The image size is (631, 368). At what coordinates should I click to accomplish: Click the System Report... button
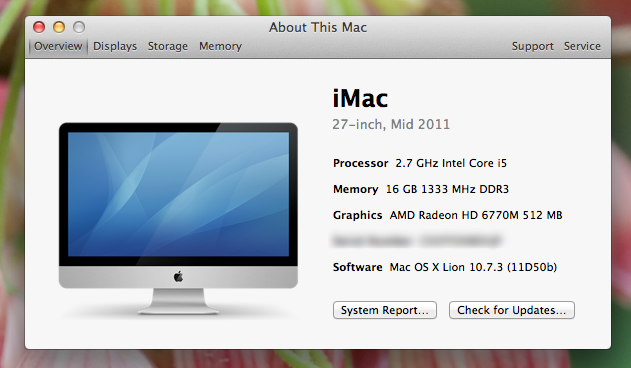click(385, 310)
